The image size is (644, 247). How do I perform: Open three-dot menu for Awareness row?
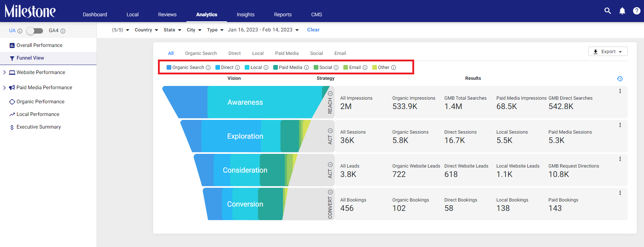point(620,91)
